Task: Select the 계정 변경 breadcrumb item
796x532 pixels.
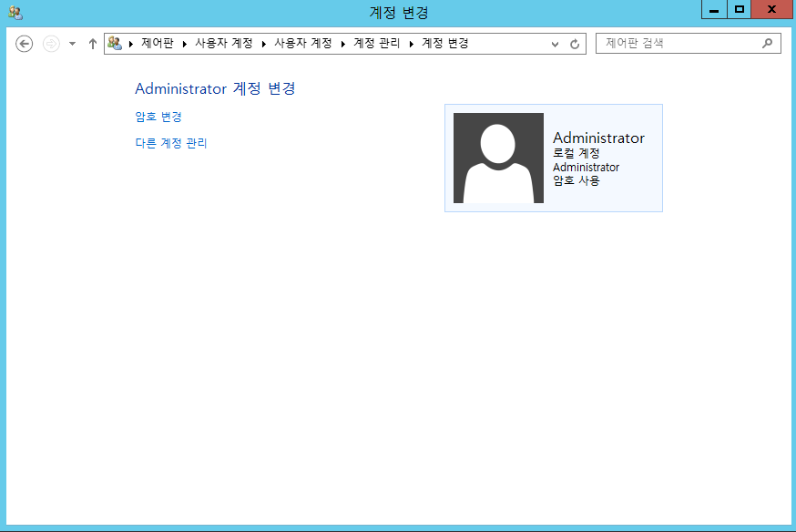Action: [444, 43]
